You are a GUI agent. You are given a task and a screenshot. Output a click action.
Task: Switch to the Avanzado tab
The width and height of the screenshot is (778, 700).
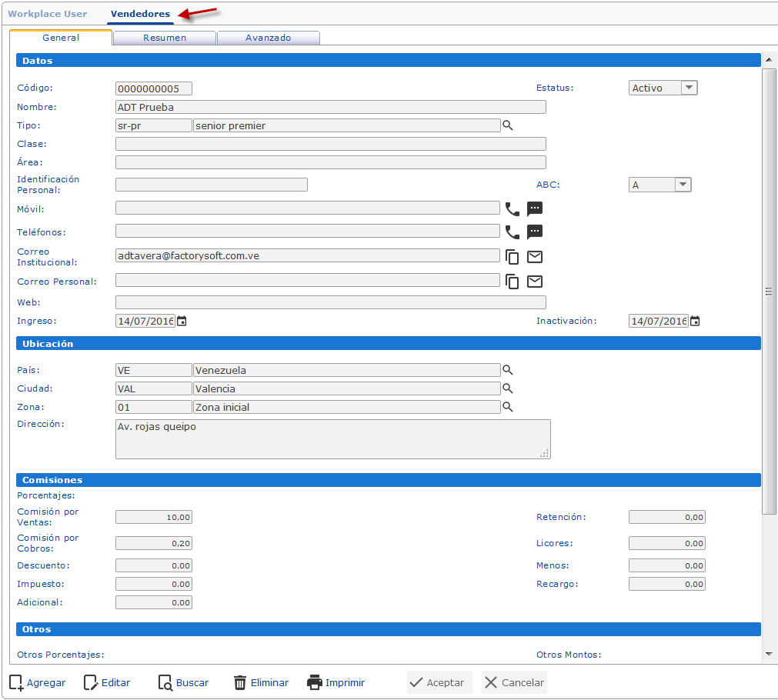[268, 38]
